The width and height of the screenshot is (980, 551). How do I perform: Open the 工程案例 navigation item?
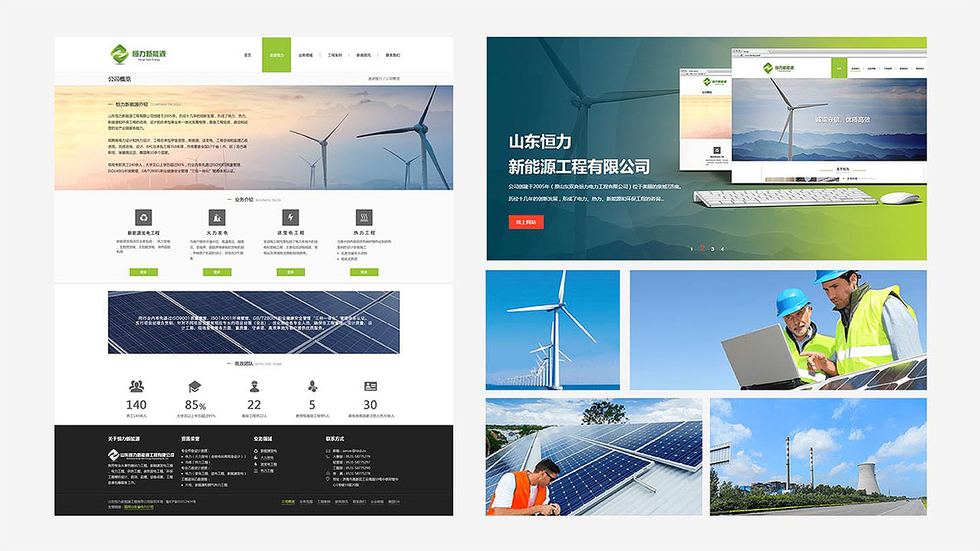pyautogui.click(x=335, y=55)
